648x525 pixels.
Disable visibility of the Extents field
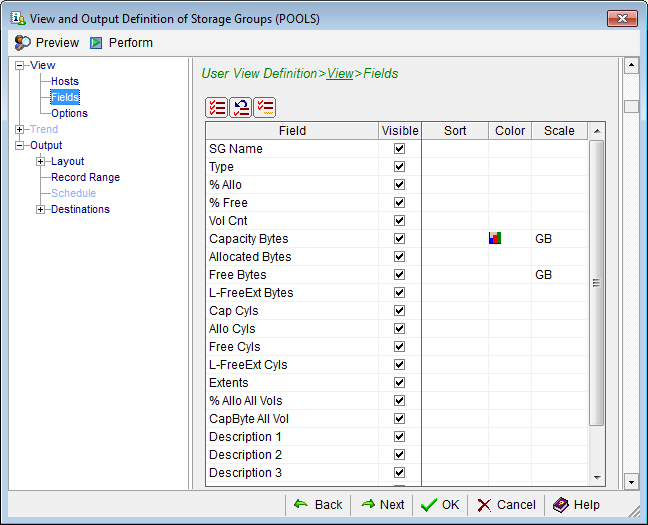point(400,383)
